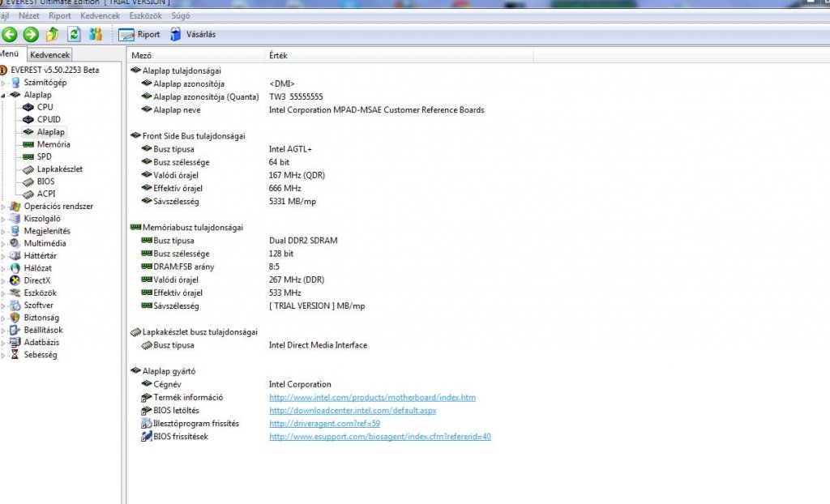Click the DirectX icon in the tree
The image size is (830, 504).
point(15,280)
